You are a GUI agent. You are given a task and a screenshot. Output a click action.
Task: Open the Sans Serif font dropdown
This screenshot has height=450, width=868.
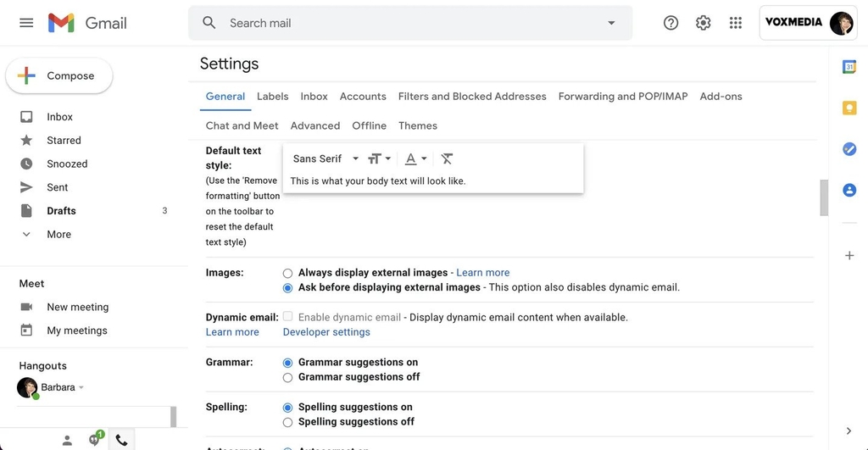point(325,158)
